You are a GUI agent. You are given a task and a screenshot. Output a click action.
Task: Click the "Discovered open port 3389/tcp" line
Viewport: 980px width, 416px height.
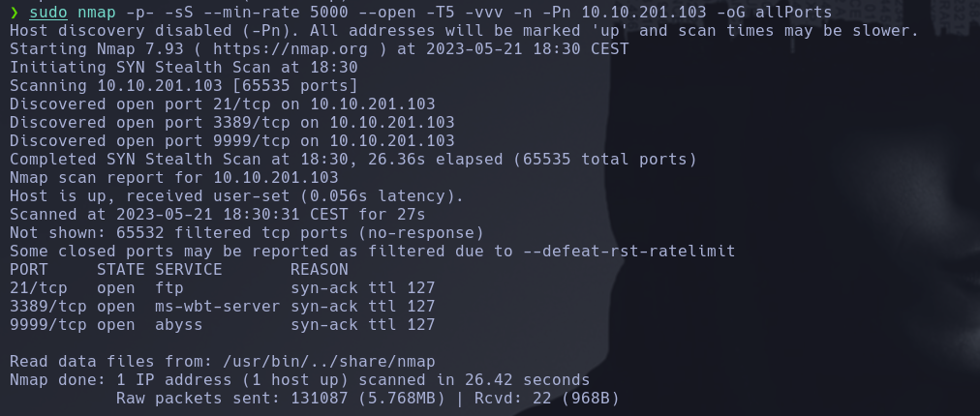(x=231, y=123)
